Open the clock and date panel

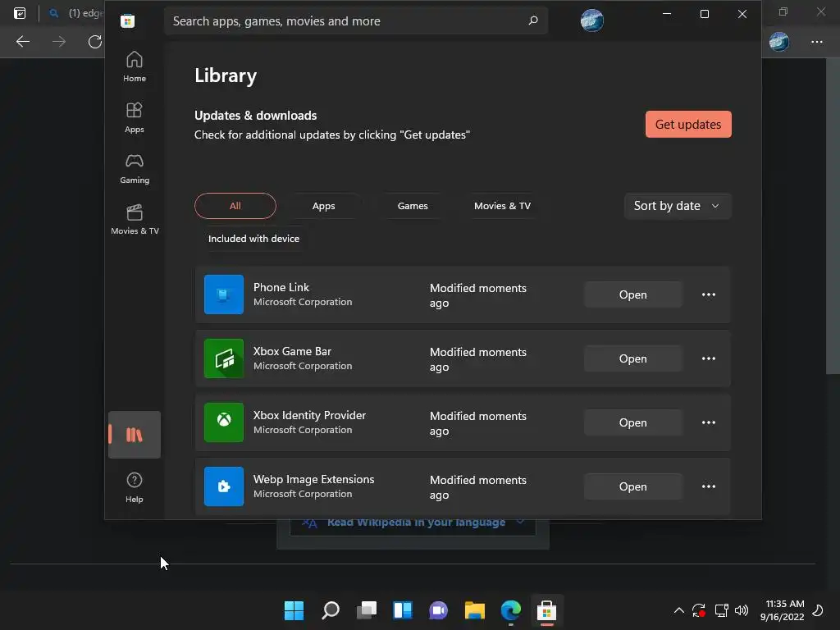(782, 610)
